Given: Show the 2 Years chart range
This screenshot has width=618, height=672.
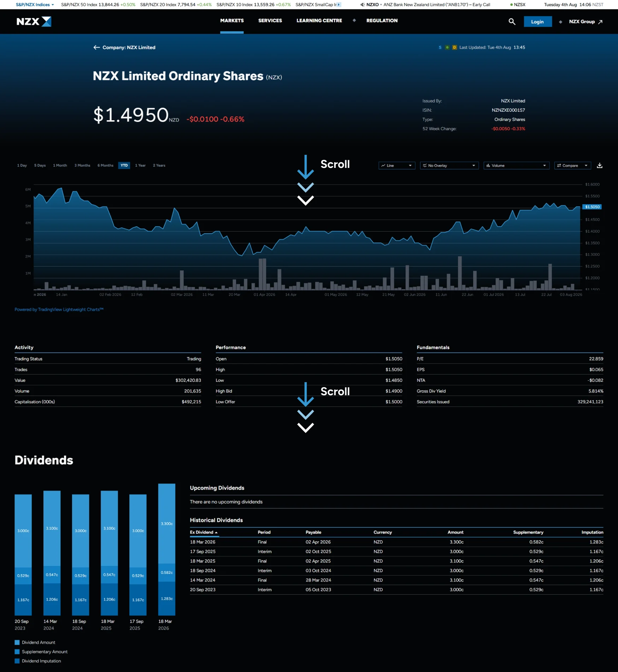Looking at the screenshot, I should click(159, 165).
